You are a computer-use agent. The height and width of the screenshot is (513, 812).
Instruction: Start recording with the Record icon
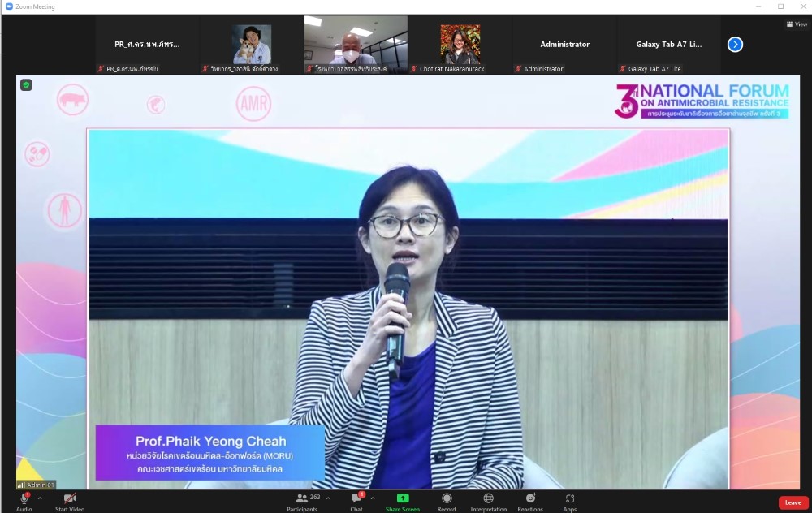click(x=447, y=498)
